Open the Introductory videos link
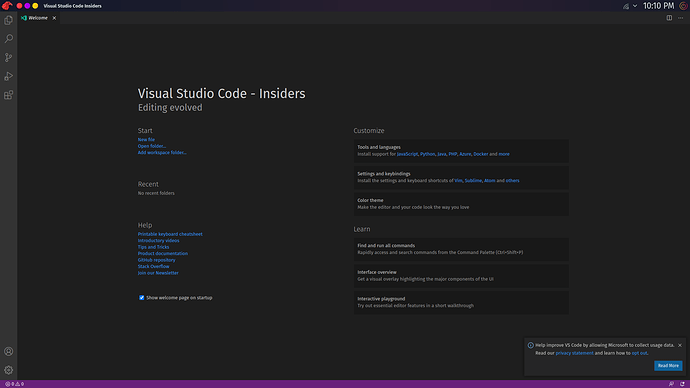This screenshot has height=388, width=690. [158, 241]
